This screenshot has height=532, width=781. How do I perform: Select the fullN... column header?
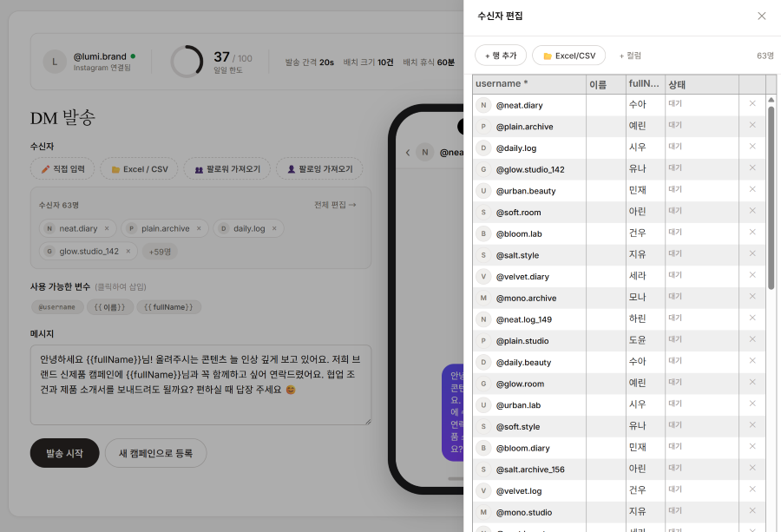[646, 84]
